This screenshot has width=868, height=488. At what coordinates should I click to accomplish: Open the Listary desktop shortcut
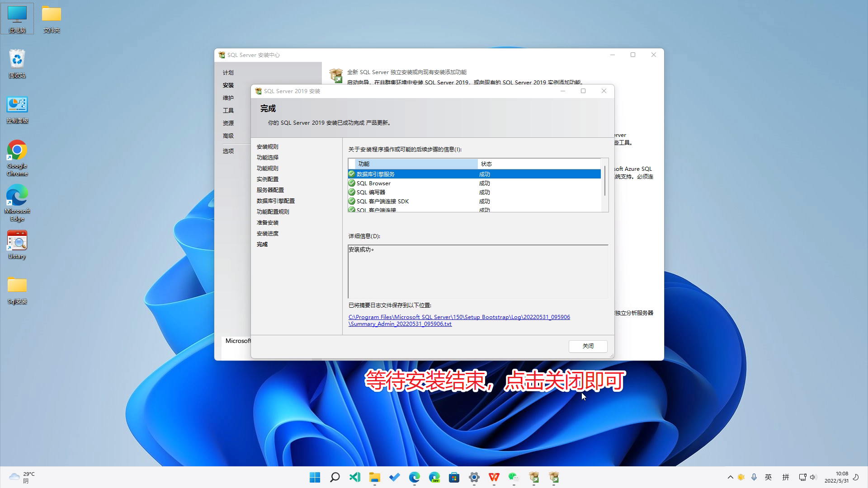[x=17, y=244]
